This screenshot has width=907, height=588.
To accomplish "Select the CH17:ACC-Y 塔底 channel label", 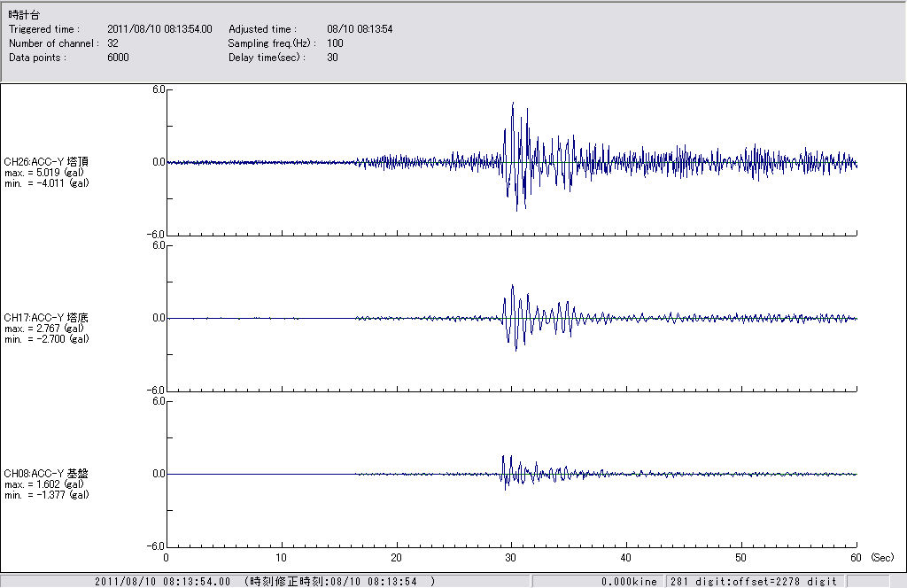I will [x=46, y=317].
